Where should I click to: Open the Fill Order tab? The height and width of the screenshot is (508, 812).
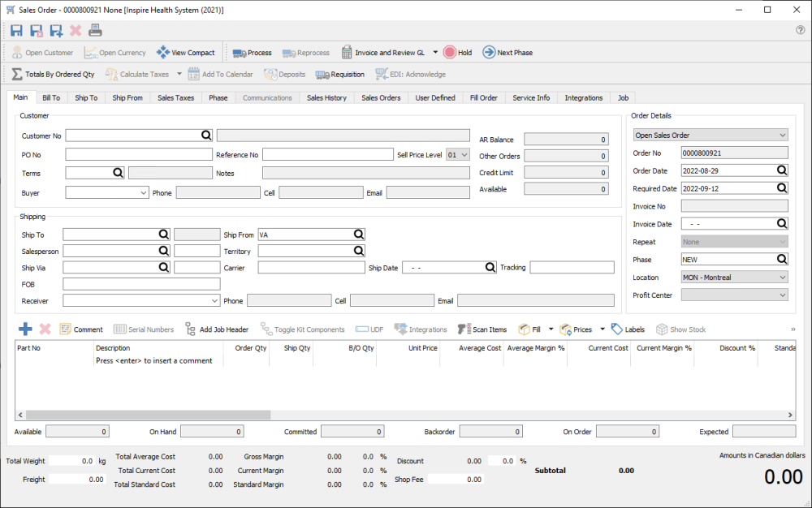[x=483, y=98]
